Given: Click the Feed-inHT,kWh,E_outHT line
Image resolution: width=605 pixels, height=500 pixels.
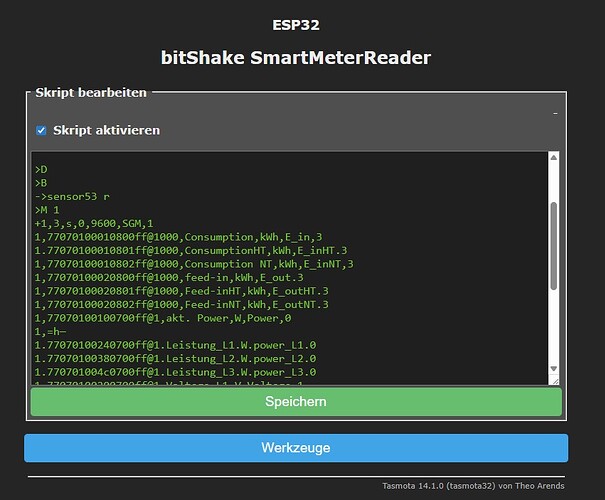Looking at the screenshot, I should coord(181,291).
